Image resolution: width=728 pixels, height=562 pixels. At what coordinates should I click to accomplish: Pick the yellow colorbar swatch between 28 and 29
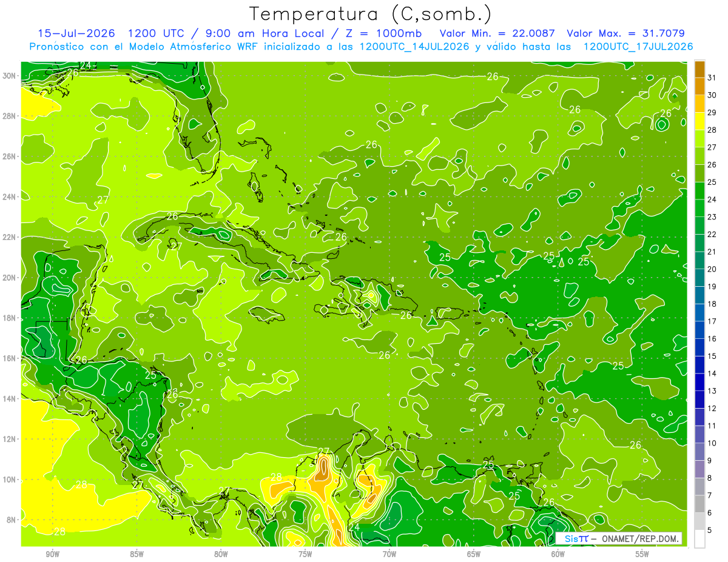click(x=699, y=121)
